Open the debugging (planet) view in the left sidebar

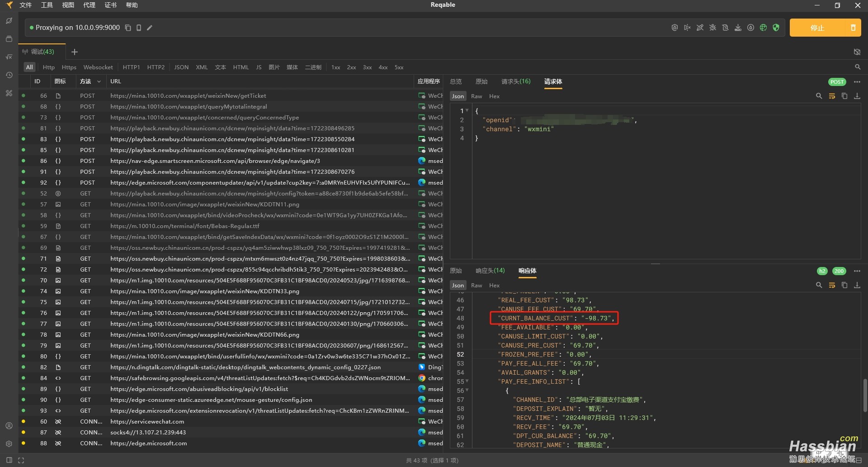9,21
